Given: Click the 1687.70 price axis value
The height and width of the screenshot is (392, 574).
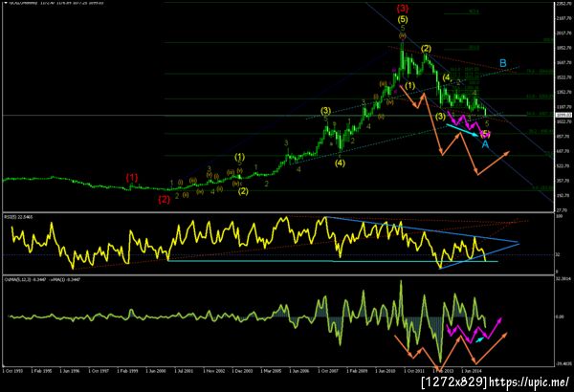Looking at the screenshot, I should [x=563, y=62].
